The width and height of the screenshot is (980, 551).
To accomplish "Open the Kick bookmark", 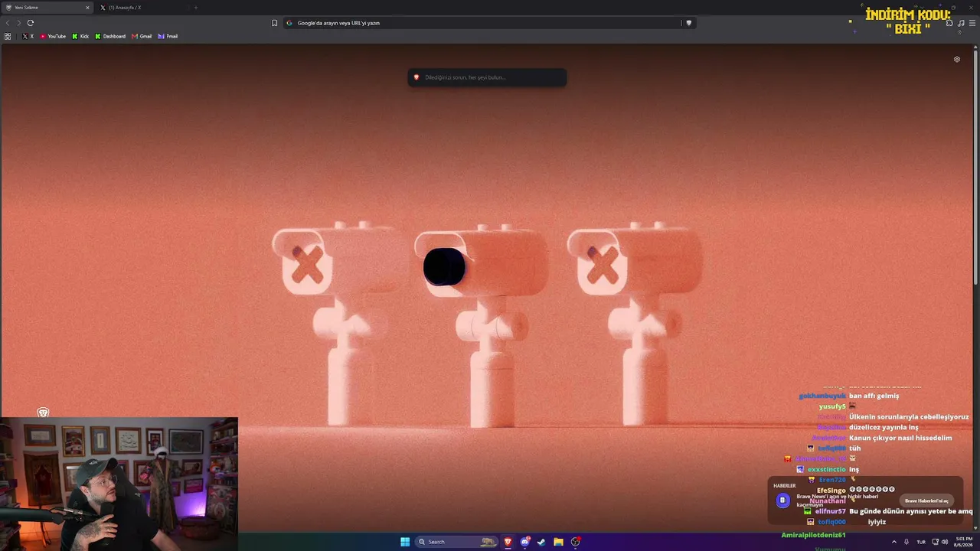I will point(80,36).
